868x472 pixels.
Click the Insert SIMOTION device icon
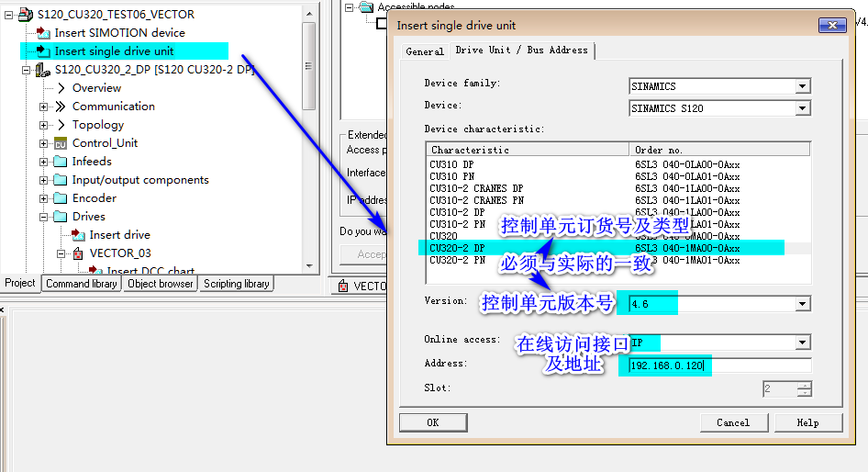pyautogui.click(x=43, y=33)
